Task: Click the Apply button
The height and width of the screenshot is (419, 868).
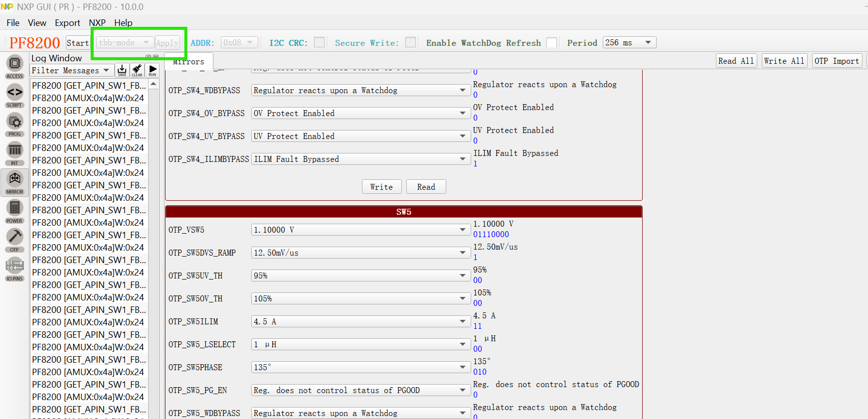Action: [167, 43]
